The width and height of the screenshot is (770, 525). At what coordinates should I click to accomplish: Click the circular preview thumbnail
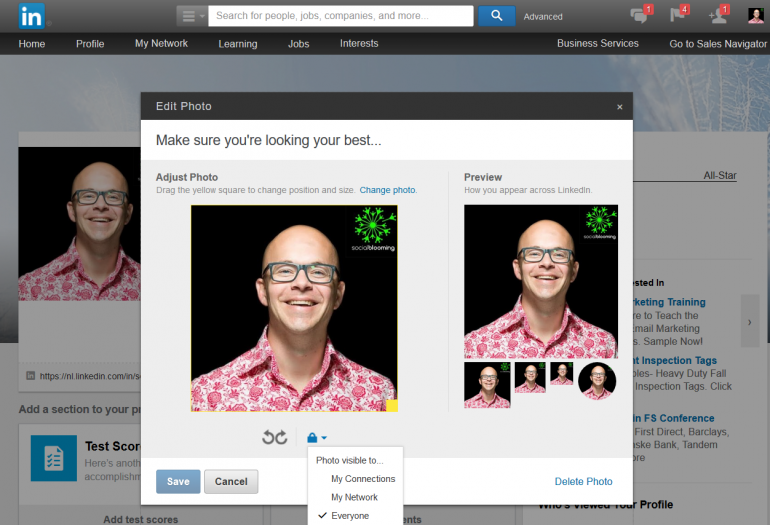click(x=597, y=381)
